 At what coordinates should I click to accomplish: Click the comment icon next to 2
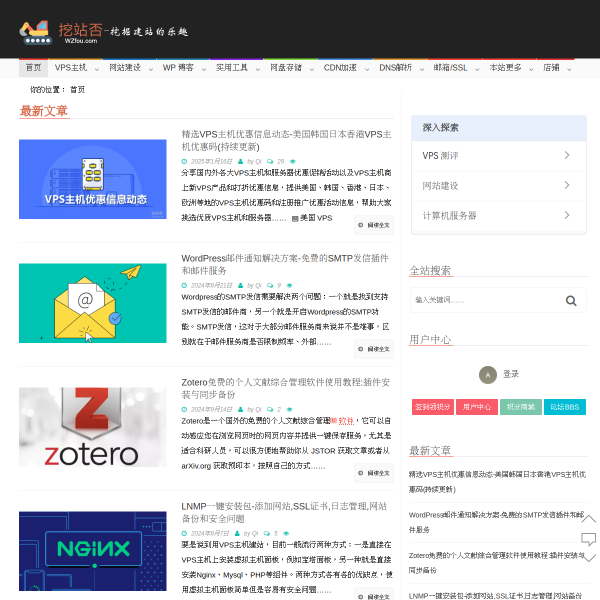tap(270, 409)
